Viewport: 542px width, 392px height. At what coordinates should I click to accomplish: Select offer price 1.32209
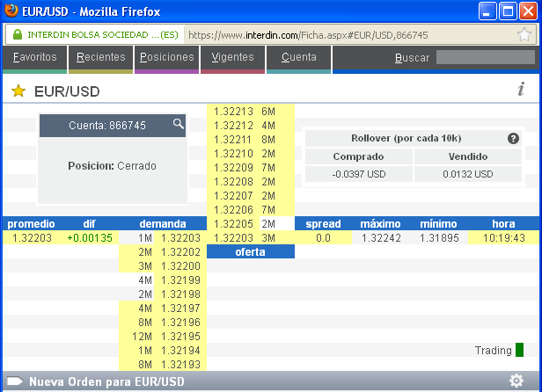pos(233,168)
